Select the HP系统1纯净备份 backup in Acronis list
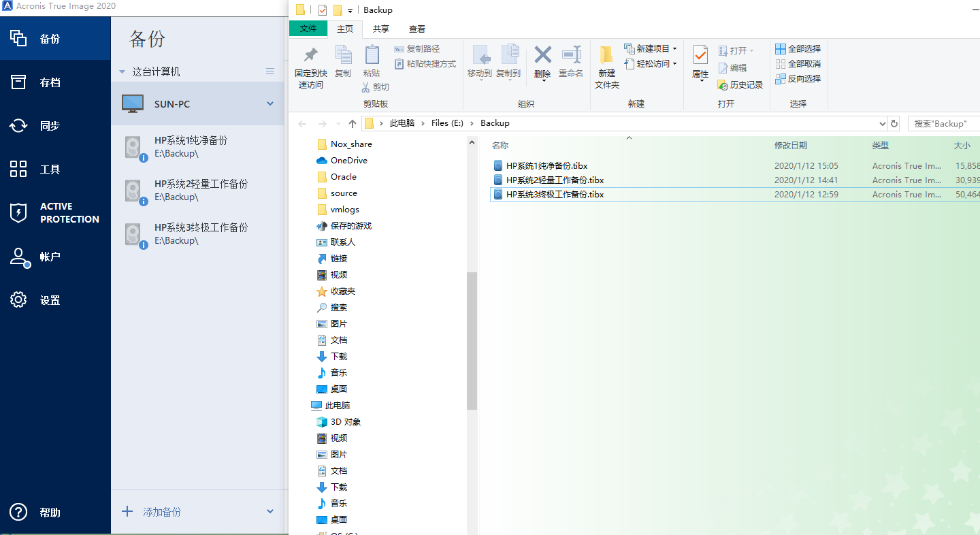This screenshot has height=535, width=980. (197, 147)
